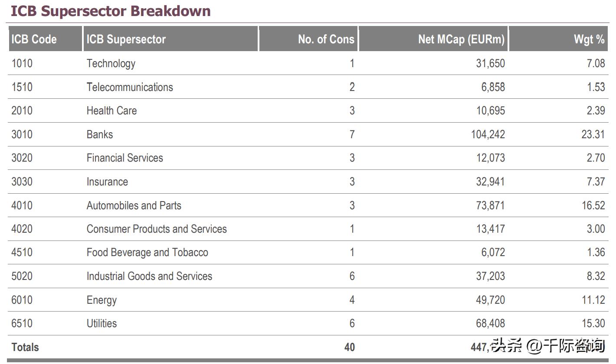Click the Telecommunications supersector cell
This screenshot has width=616, height=364.
pos(130,87)
